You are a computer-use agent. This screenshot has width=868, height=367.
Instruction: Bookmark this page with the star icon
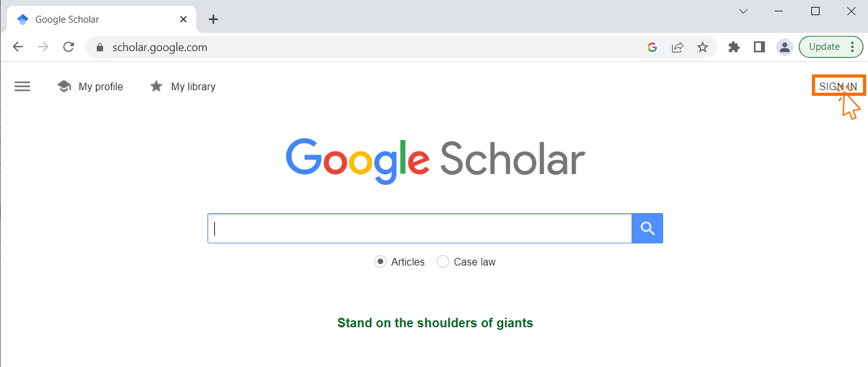703,47
